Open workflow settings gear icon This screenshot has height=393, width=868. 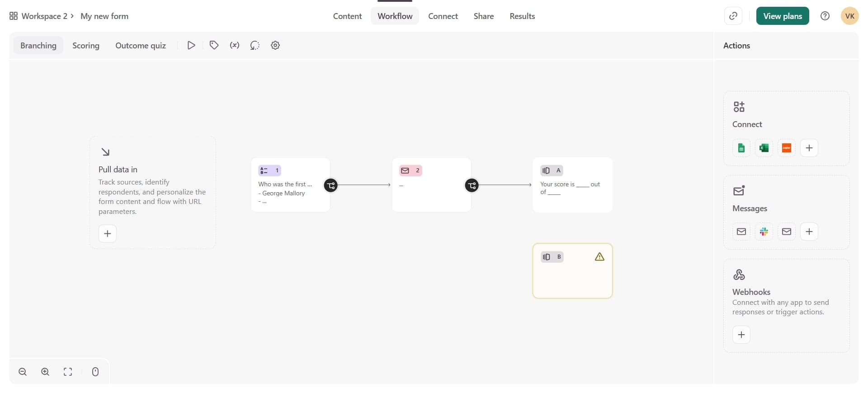[x=275, y=45]
